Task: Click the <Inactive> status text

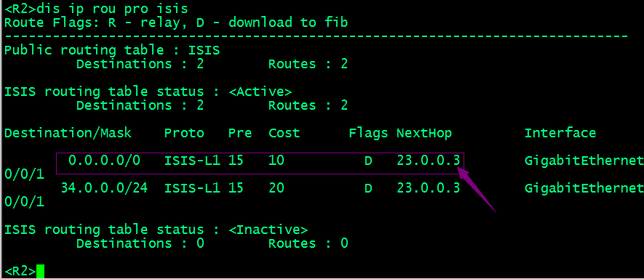Action: 269,230
